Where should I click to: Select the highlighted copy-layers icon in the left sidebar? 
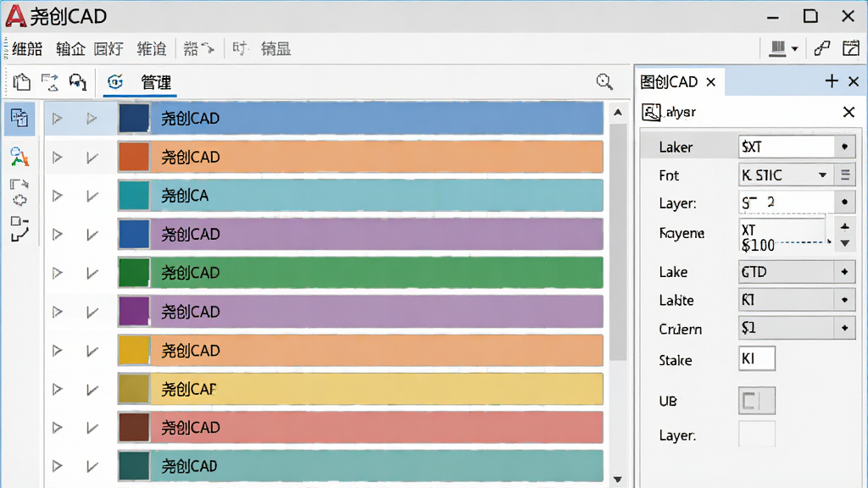click(19, 118)
